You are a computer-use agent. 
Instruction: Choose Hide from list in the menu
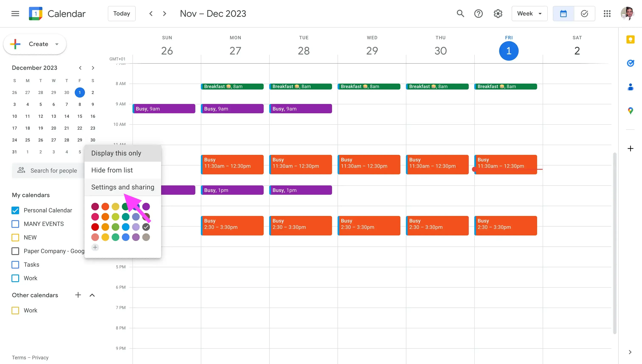pyautogui.click(x=112, y=170)
